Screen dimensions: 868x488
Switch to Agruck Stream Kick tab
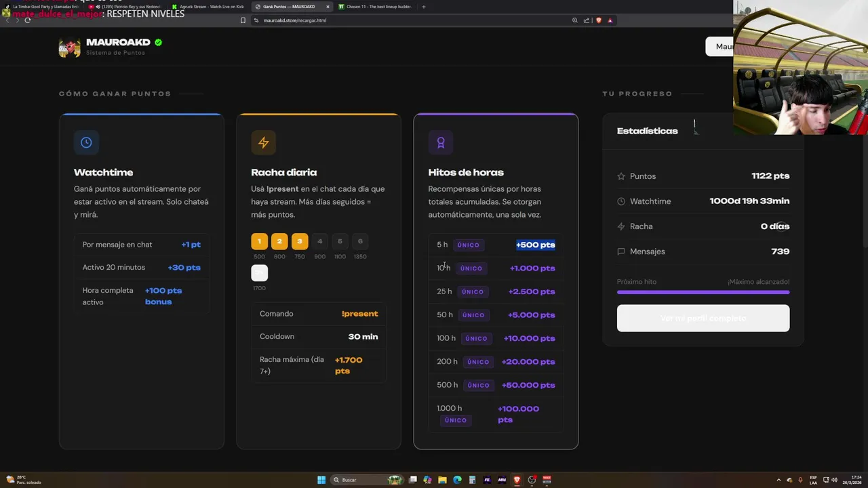point(210,7)
